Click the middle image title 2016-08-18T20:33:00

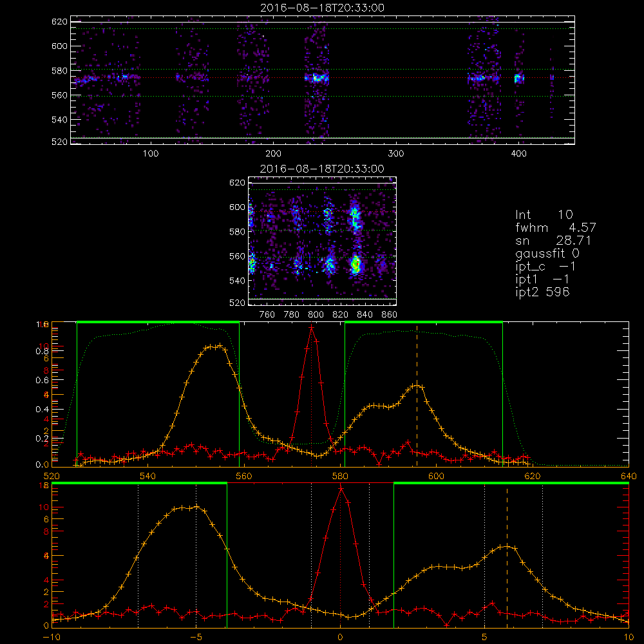(x=322, y=169)
